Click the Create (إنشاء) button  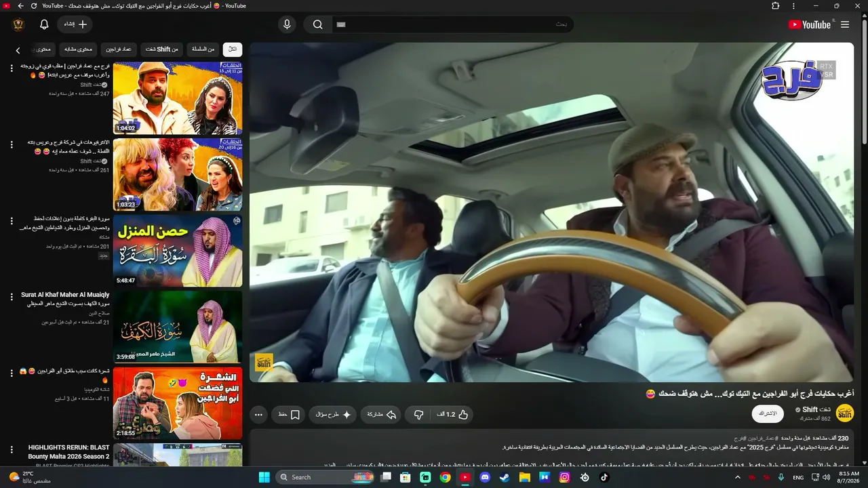[x=75, y=24]
